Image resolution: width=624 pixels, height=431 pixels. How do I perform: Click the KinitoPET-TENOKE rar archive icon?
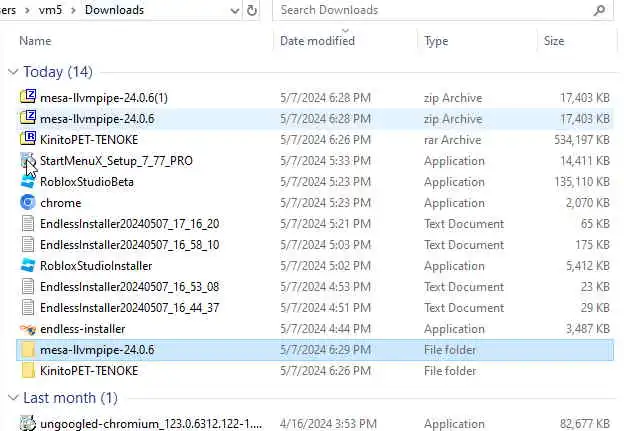pos(28,139)
